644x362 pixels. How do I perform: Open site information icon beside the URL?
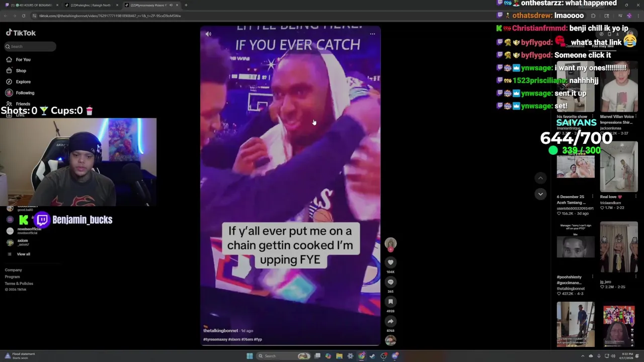click(34, 16)
